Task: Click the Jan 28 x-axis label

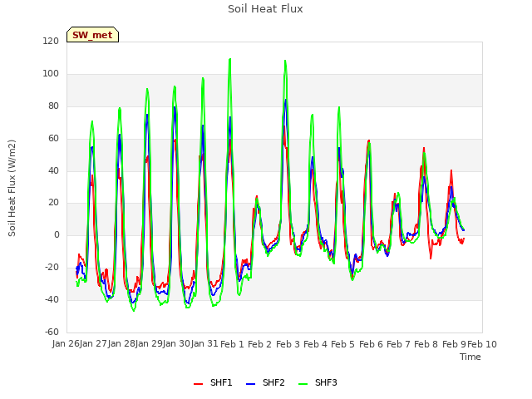Action: (x=121, y=343)
